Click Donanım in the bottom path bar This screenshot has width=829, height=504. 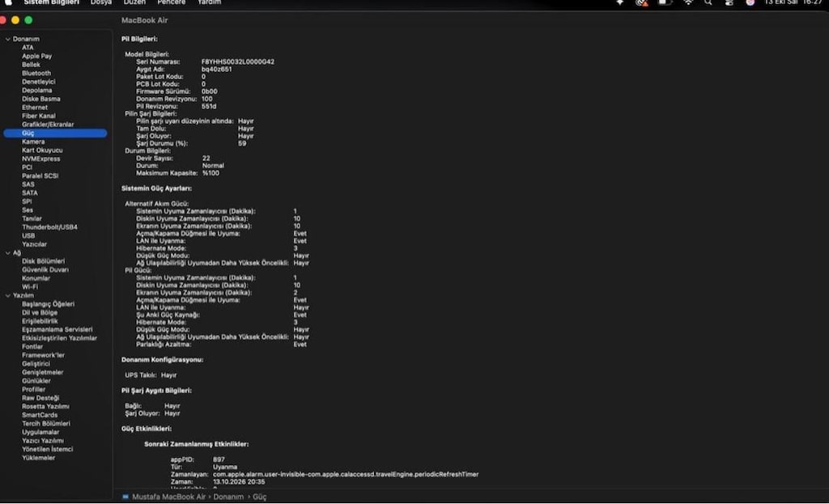(x=228, y=497)
